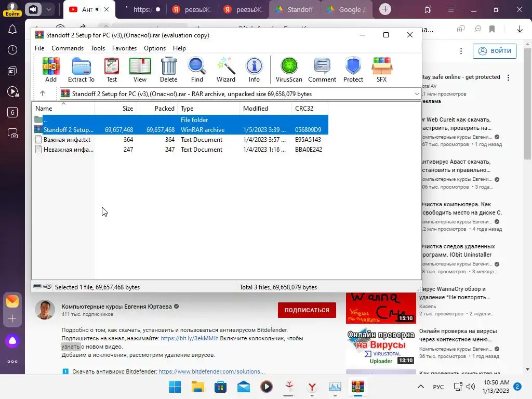This screenshot has width=532, height=399.
Task: Go up one level with the arrow
Action: [x=43, y=94]
